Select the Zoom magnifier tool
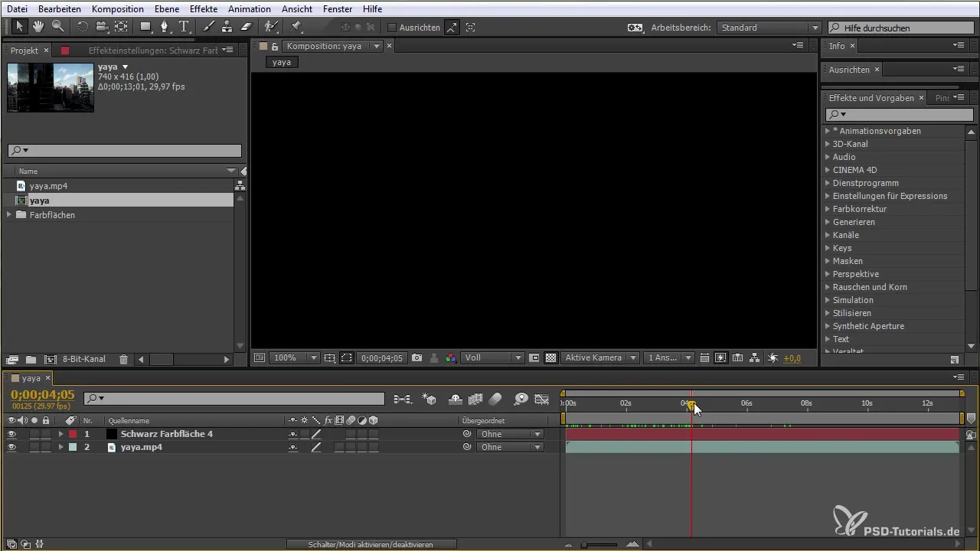Screen dimensions: 980x551 click(x=57, y=27)
